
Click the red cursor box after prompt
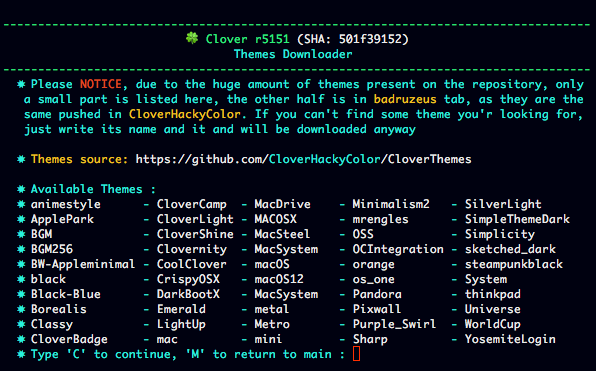(356, 354)
